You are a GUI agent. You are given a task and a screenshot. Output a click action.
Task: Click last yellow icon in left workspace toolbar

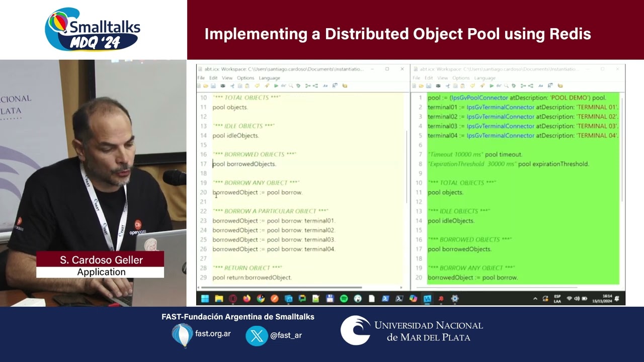[345, 86]
